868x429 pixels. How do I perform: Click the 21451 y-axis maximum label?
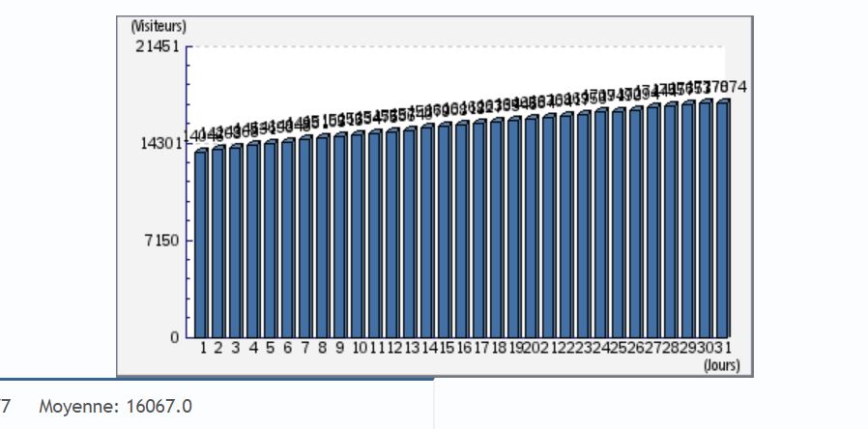coord(160,47)
